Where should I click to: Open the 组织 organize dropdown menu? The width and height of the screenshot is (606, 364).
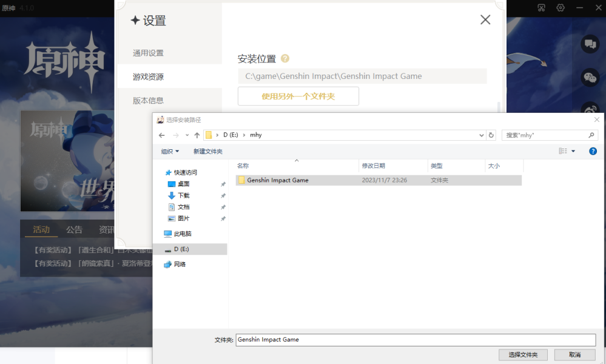coord(170,152)
